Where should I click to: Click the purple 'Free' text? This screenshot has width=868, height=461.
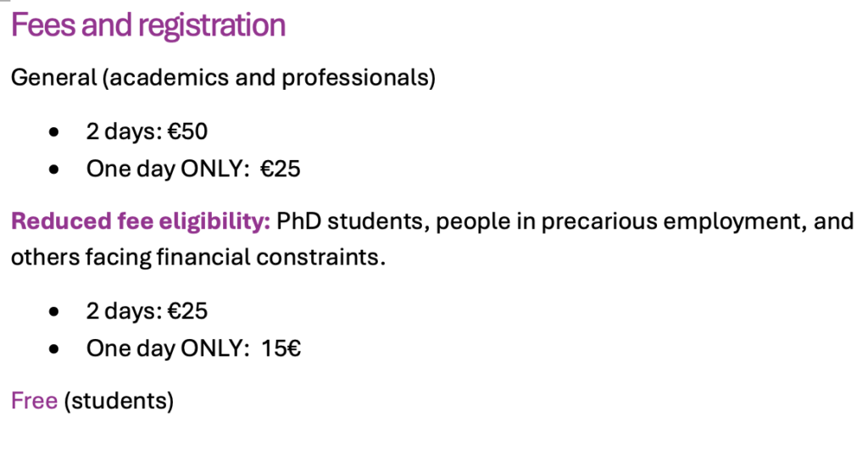click(34, 400)
